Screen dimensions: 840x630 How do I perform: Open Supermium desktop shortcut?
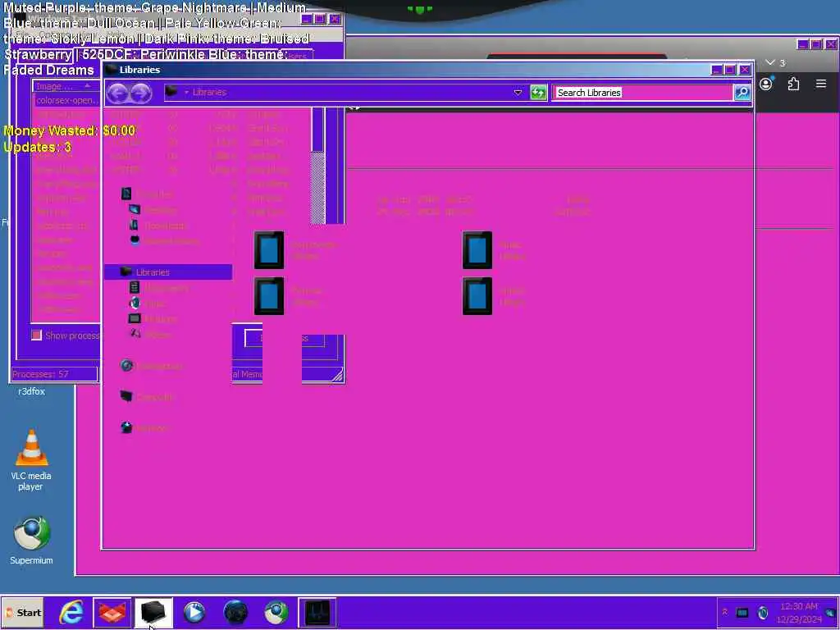[x=31, y=541]
